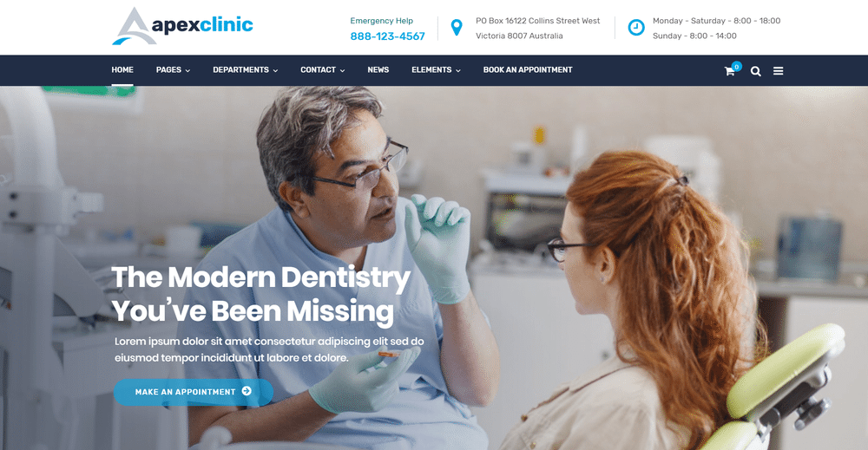Call the emergency number 888-123-4567

387,36
